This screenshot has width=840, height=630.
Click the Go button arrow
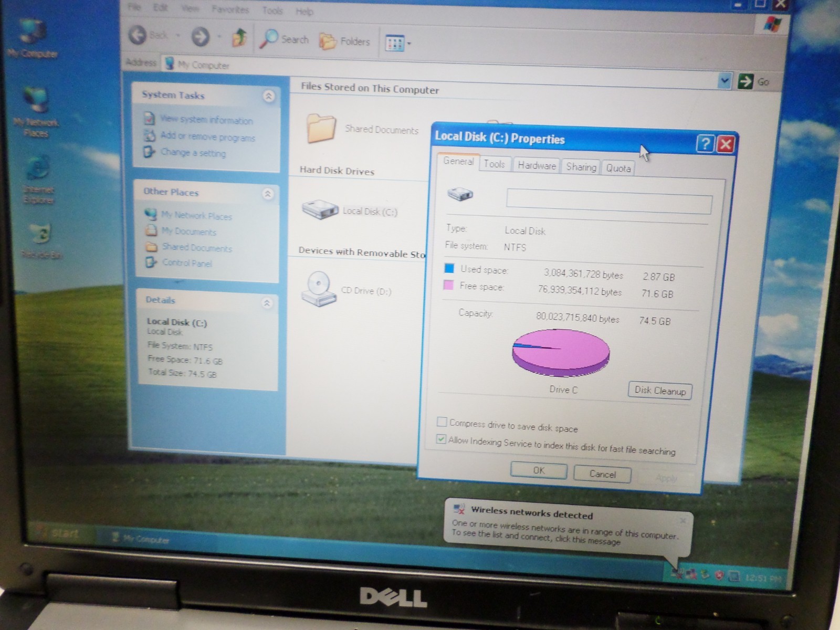point(745,81)
